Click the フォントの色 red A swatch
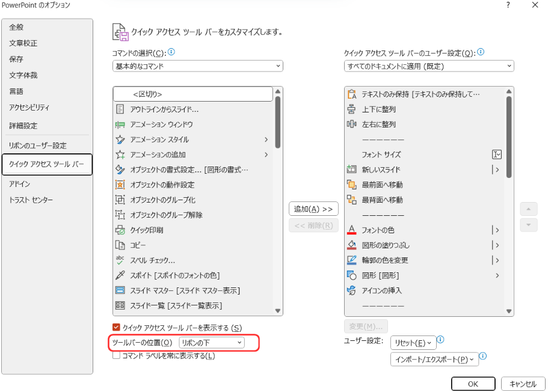This screenshot has height=392, width=551. pos(352,230)
